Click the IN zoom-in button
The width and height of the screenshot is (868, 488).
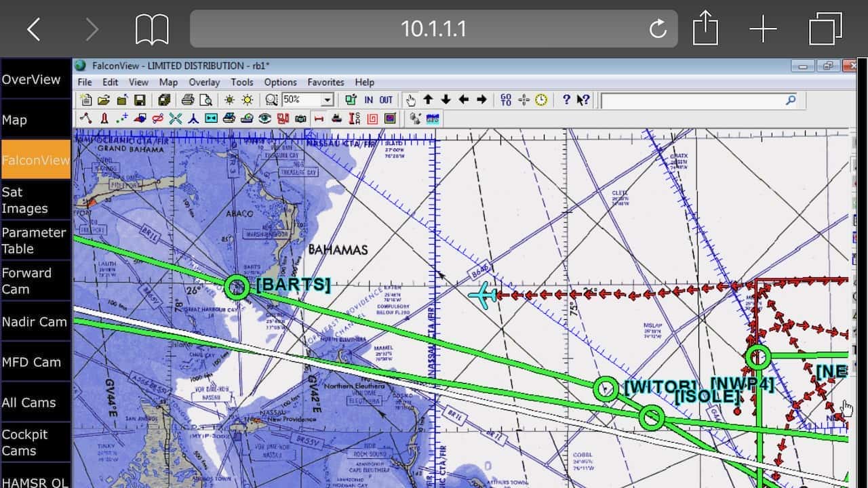point(368,100)
